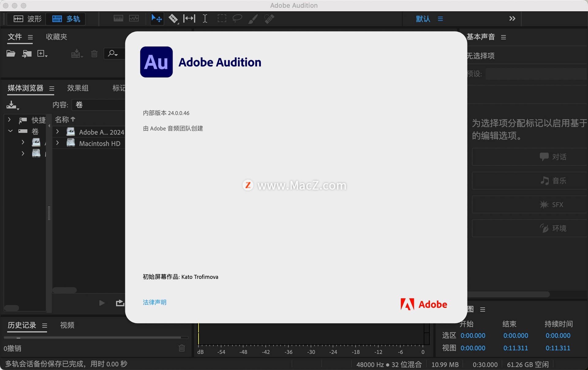Switch to the 效果组 tab
This screenshot has height=370, width=588.
[77, 88]
